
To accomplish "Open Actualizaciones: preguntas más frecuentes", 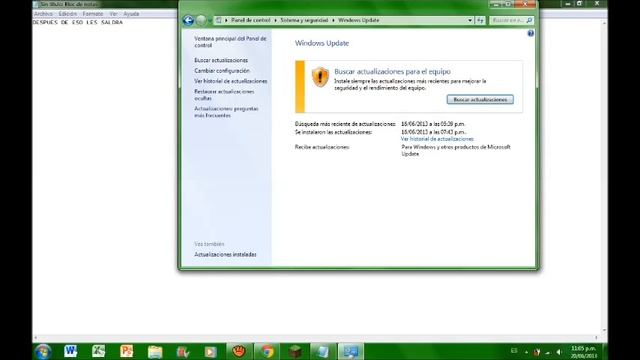I will (226, 112).
